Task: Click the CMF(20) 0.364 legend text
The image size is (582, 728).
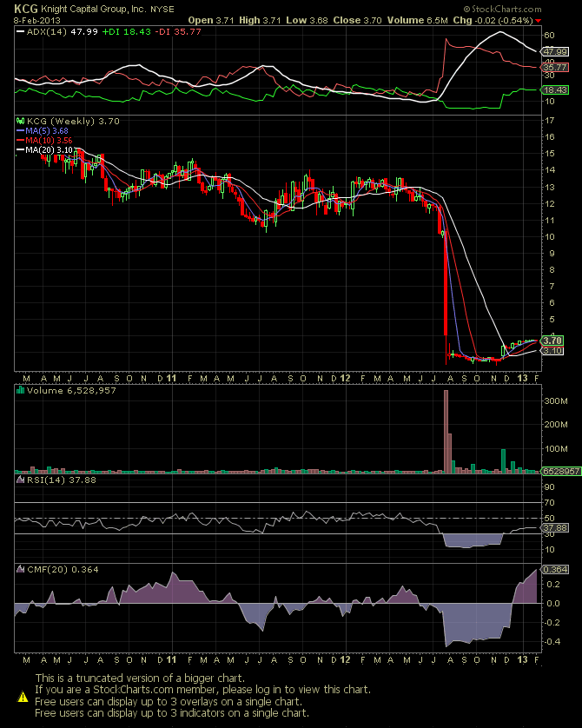Action: coord(63,569)
